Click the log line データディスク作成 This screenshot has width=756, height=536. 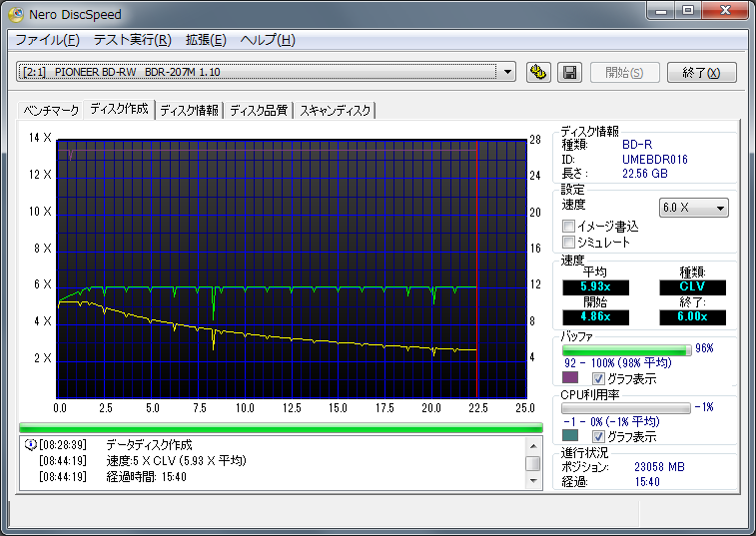point(149,444)
